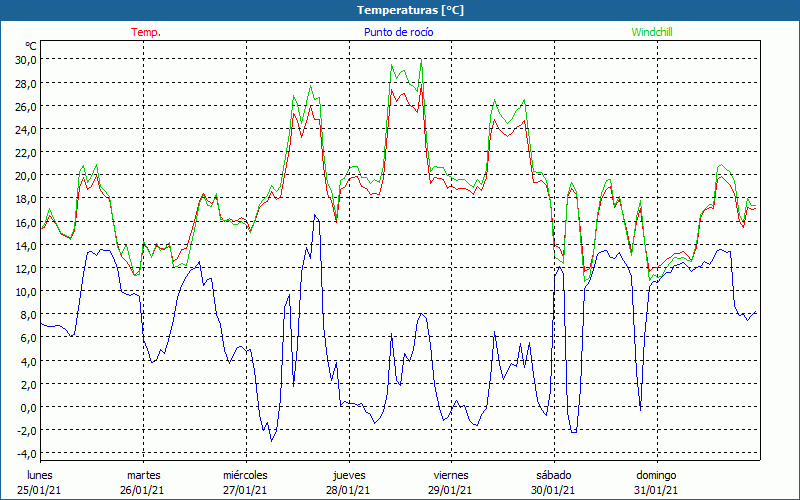The image size is (800, 500).
Task: Click the martes day label
Action: pyautogui.click(x=144, y=475)
